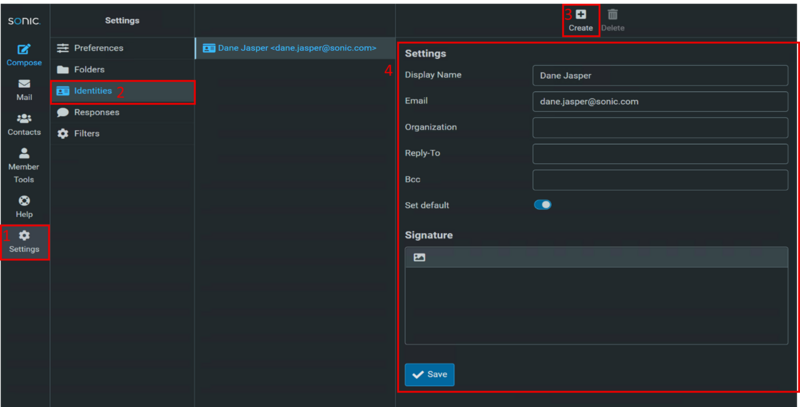Click the Save button

click(429, 375)
